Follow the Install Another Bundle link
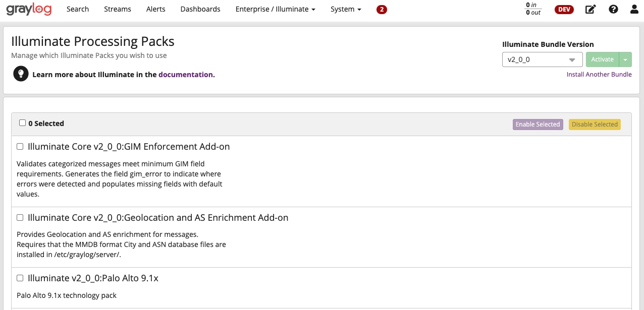The width and height of the screenshot is (644, 310). 599,75
